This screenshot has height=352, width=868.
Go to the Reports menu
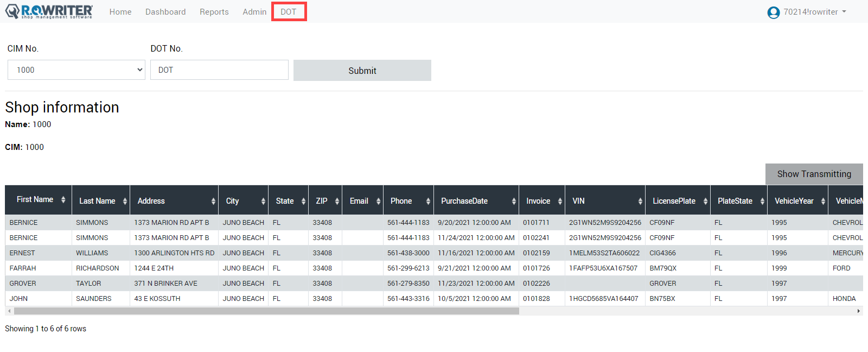point(214,12)
